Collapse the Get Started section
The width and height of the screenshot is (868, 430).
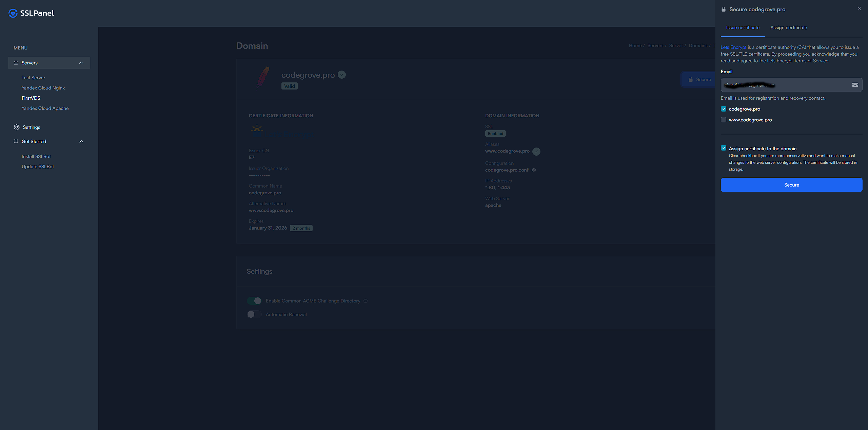81,141
